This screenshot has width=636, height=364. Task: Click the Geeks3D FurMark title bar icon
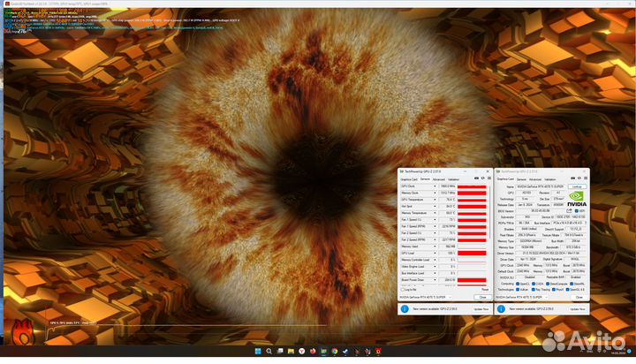[7, 4]
